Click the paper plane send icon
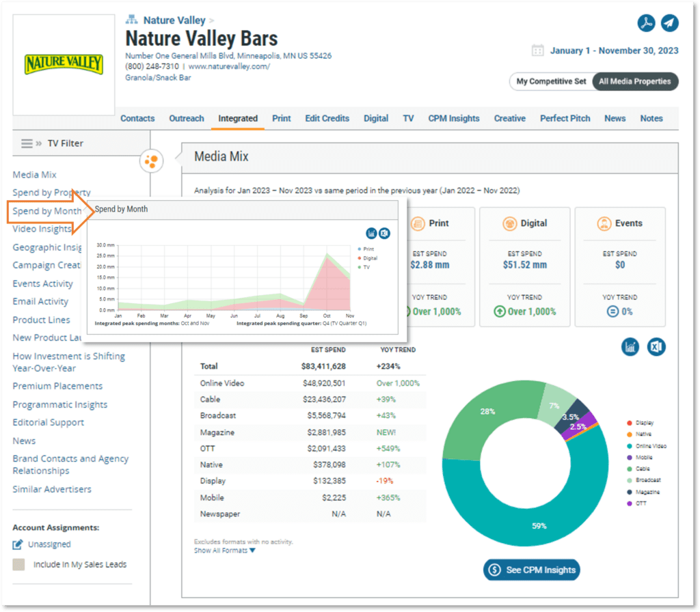This screenshot has width=700, height=612. [x=670, y=23]
